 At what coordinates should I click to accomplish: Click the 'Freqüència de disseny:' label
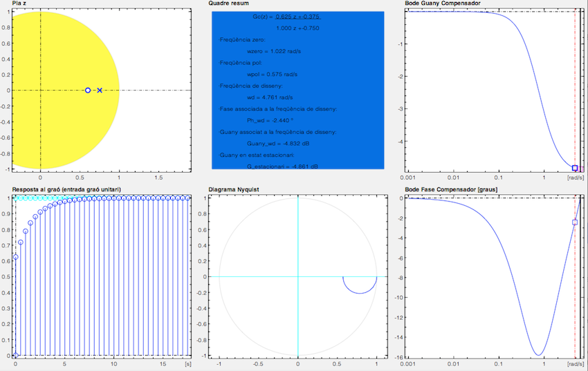coord(251,86)
